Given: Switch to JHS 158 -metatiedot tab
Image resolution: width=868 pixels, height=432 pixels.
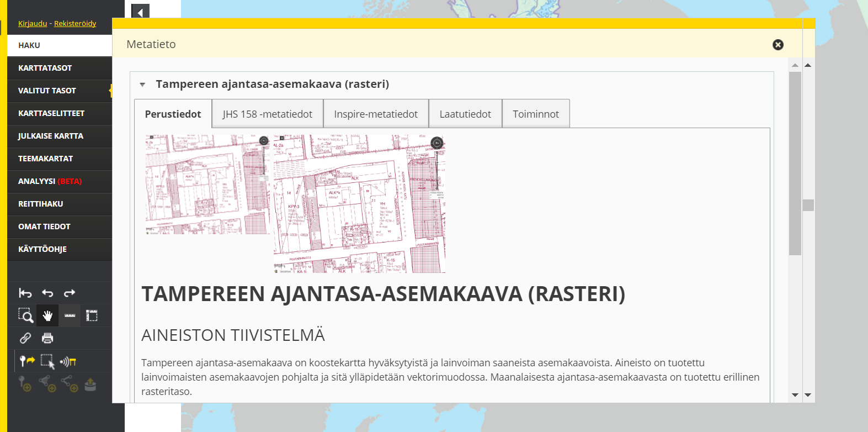Looking at the screenshot, I should pyautogui.click(x=268, y=114).
